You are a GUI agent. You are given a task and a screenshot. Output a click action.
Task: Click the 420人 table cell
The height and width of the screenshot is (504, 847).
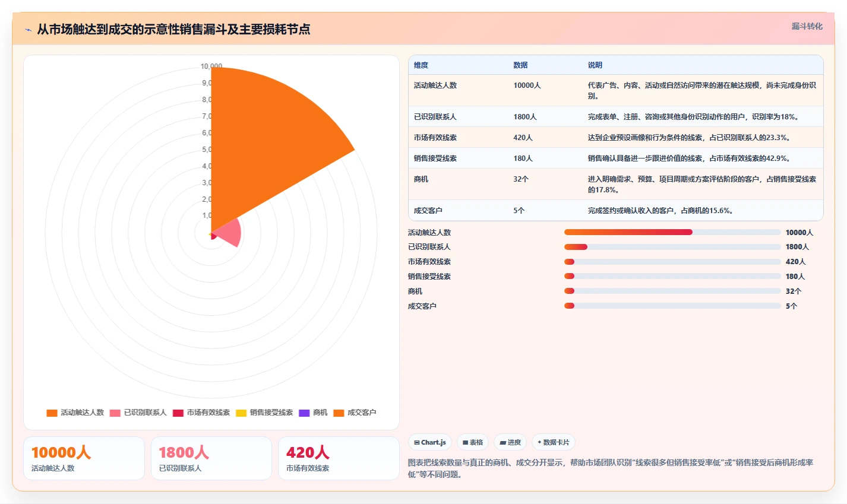click(x=523, y=138)
